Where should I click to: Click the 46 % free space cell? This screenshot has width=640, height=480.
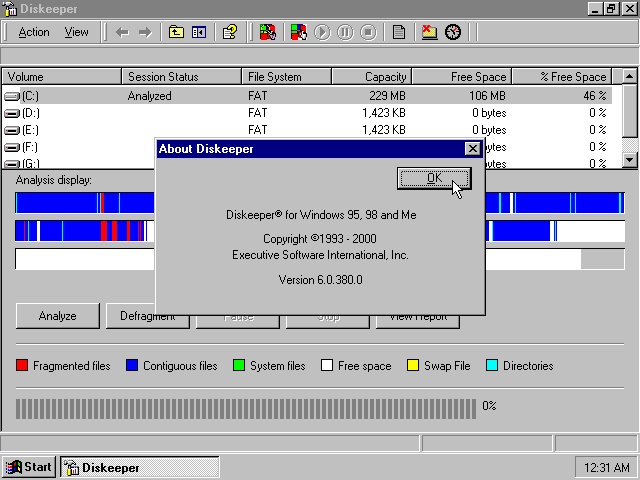595,96
